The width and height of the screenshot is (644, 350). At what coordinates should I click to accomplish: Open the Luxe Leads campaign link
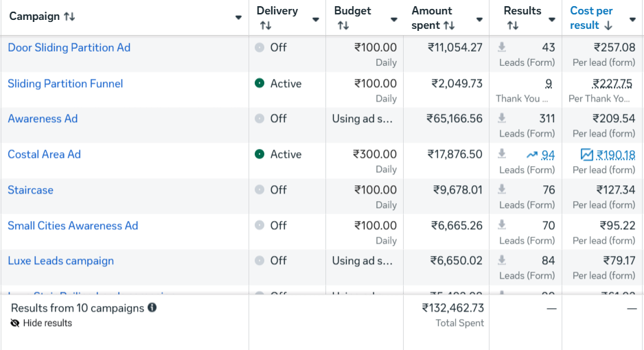[60, 261]
